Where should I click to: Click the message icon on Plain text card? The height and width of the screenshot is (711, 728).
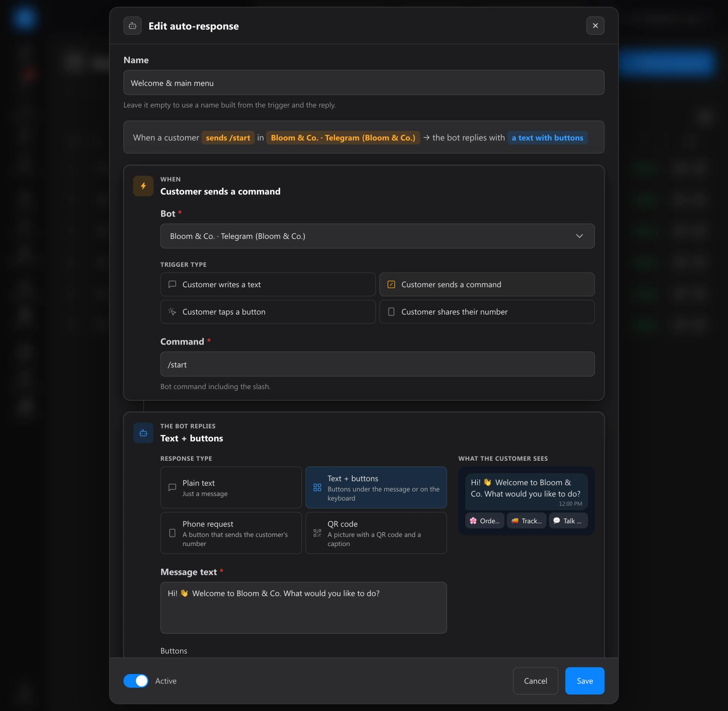coord(173,487)
